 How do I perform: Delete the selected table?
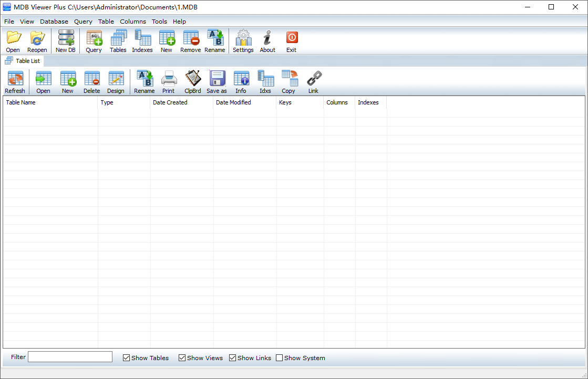(92, 82)
